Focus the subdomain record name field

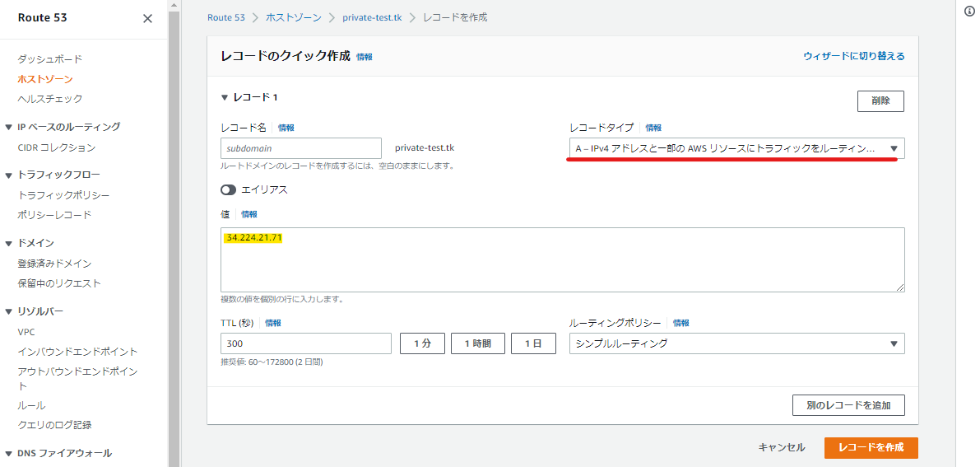(301, 148)
